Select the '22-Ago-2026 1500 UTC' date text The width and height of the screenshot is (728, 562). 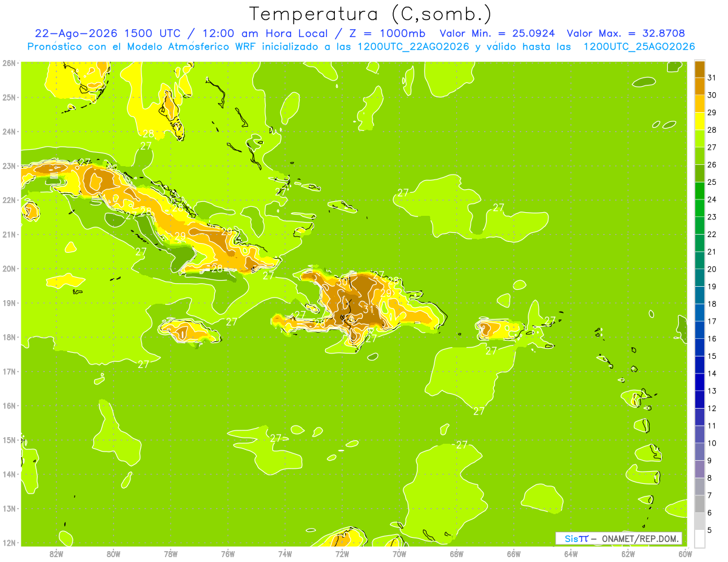point(107,33)
